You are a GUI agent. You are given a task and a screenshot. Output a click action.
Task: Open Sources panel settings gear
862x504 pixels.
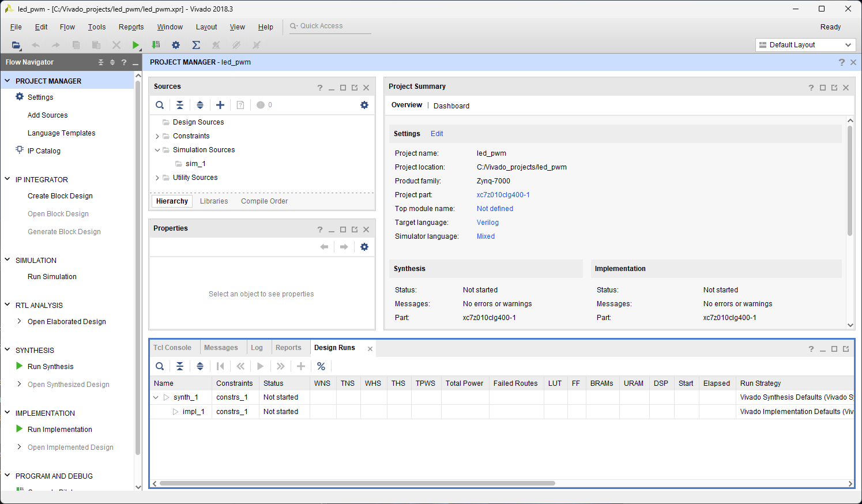pos(364,105)
